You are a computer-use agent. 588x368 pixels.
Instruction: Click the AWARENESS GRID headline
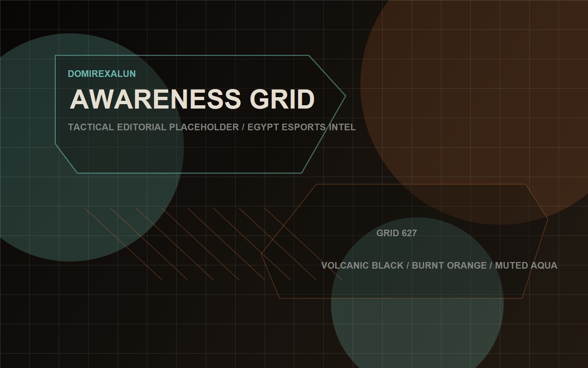click(192, 99)
